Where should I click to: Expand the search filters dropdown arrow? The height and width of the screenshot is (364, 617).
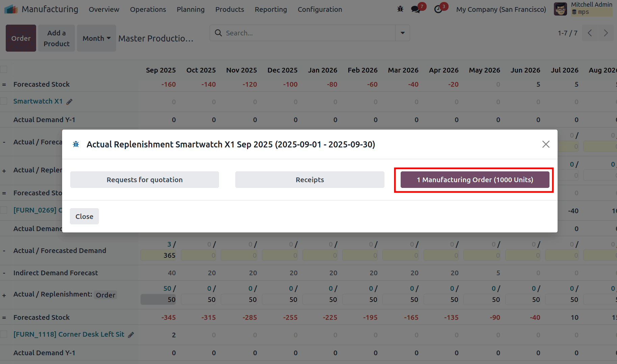402,33
